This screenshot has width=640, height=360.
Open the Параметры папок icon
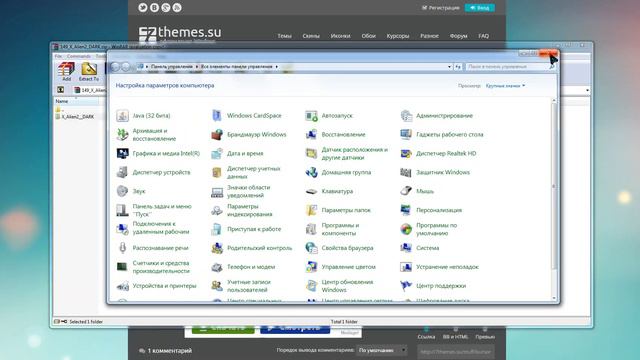click(x=311, y=210)
